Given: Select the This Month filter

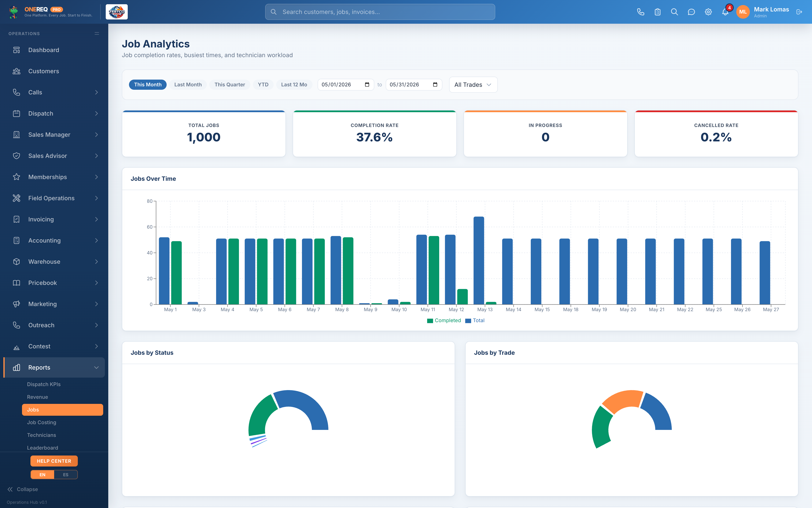Looking at the screenshot, I should 148,85.
